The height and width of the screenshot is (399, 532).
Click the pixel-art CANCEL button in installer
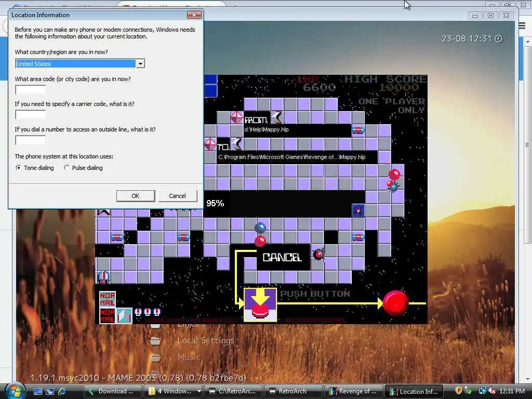coord(282,258)
